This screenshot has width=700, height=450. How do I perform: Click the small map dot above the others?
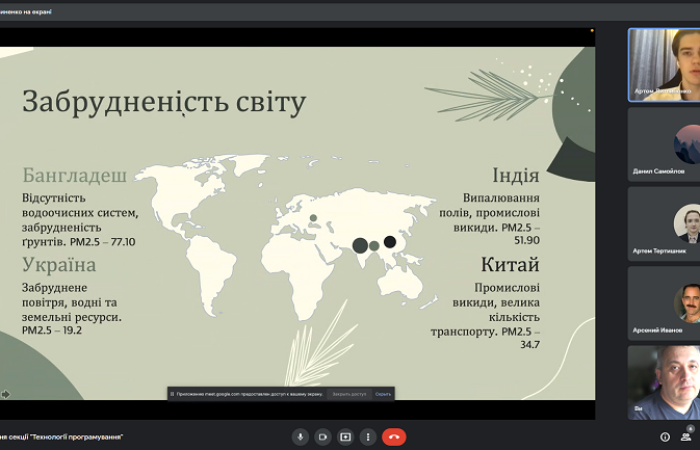click(x=313, y=217)
